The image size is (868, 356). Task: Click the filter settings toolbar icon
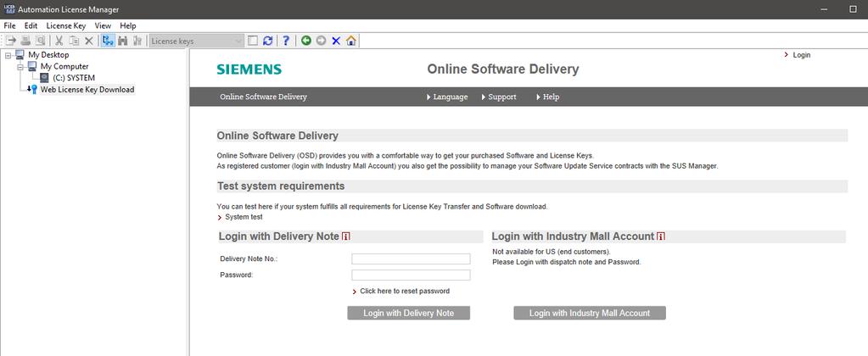(x=137, y=41)
